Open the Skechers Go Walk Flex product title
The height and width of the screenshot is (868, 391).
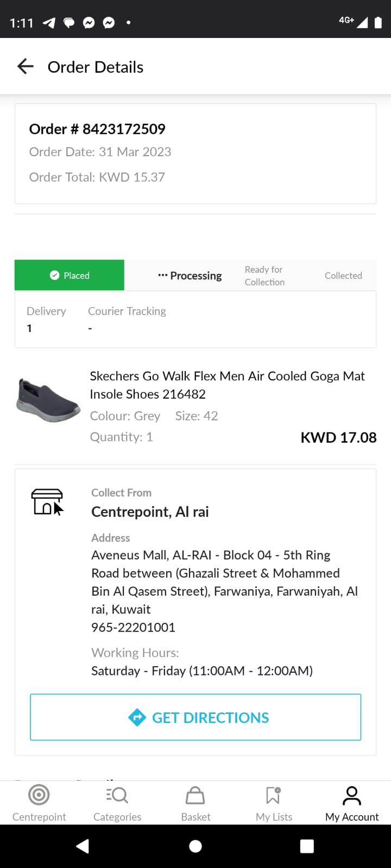227,385
